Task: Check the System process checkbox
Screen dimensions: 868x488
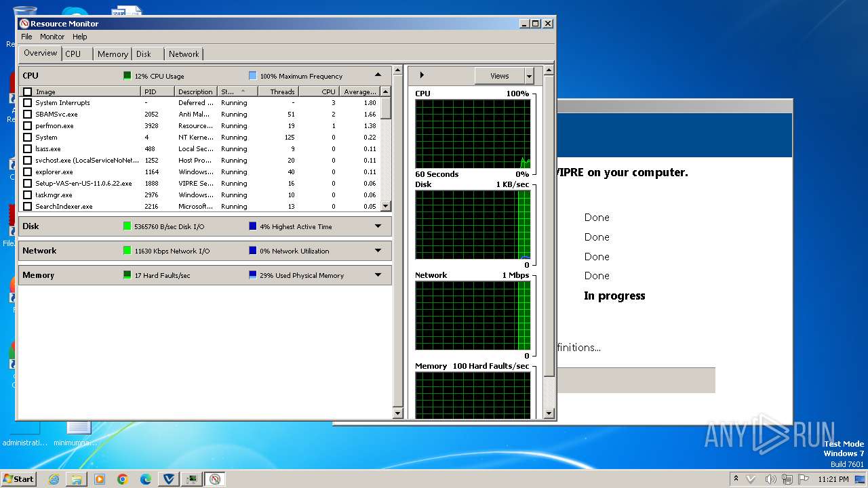Action: pos(28,138)
